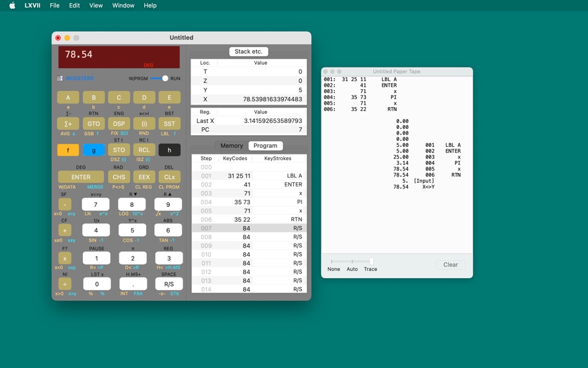Click the decimal point key
588x368 pixels.
[x=133, y=284]
